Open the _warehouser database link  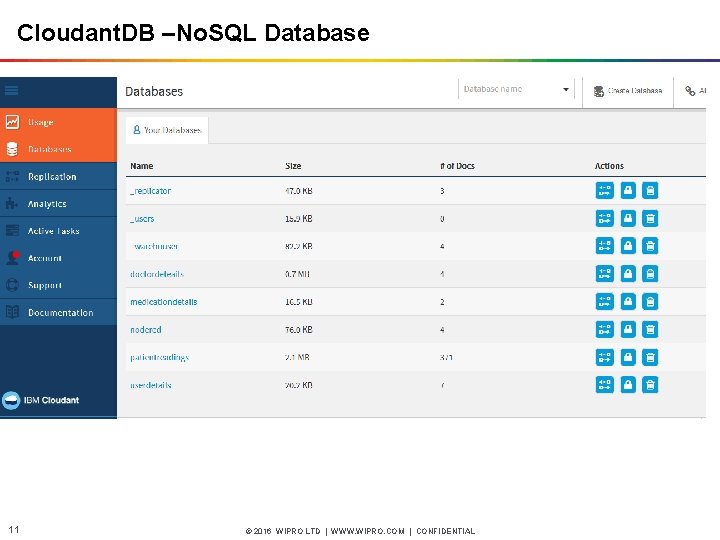[155, 247]
